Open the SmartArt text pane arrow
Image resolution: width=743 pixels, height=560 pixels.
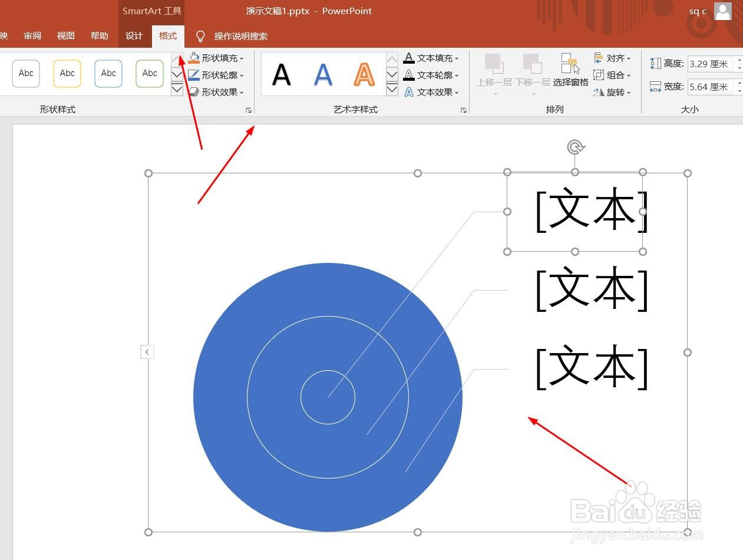(x=147, y=352)
